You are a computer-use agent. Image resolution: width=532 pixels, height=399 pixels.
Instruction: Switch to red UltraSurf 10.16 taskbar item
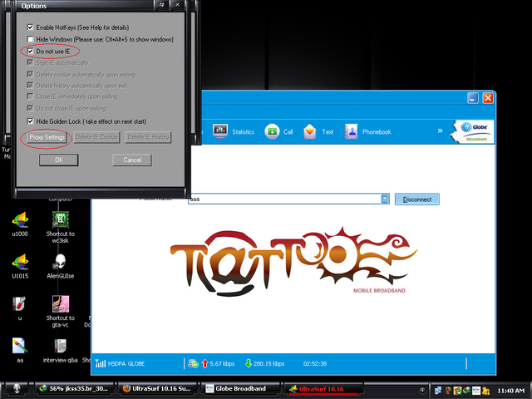click(323, 389)
